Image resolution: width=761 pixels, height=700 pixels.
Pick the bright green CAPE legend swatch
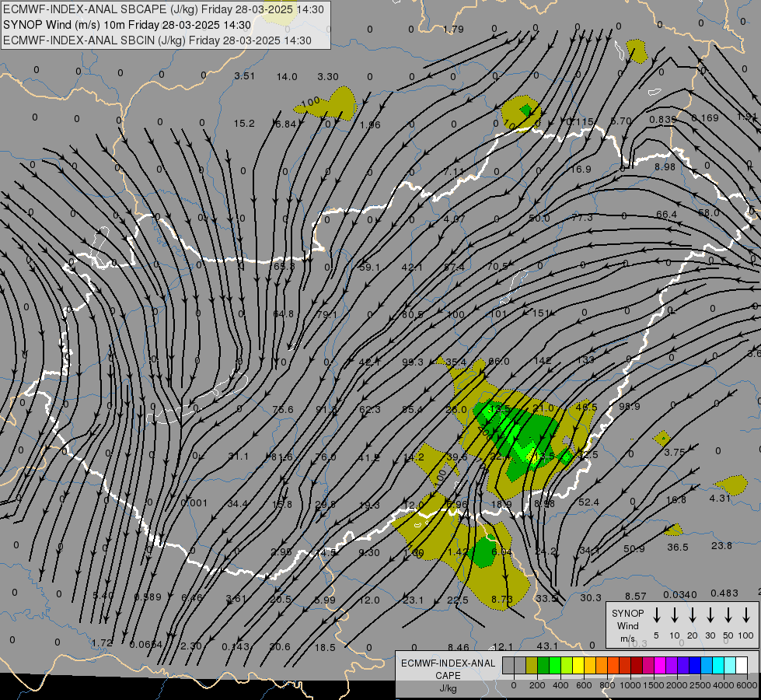[x=555, y=665]
